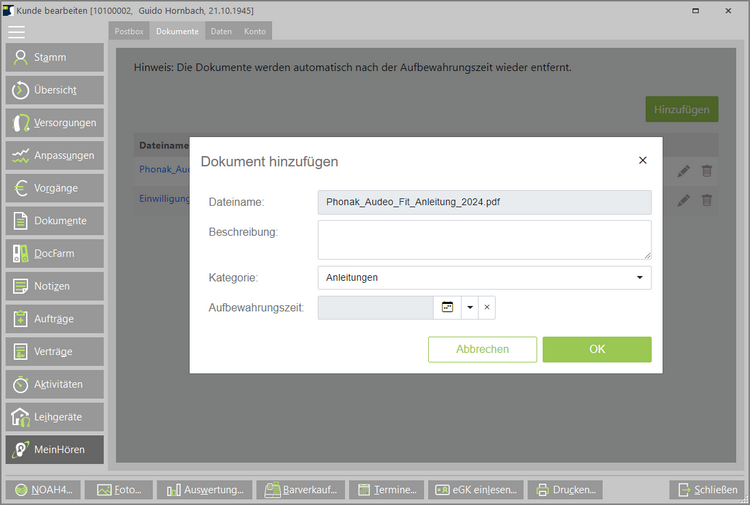Click the trash icon in second document row

pos(706,200)
